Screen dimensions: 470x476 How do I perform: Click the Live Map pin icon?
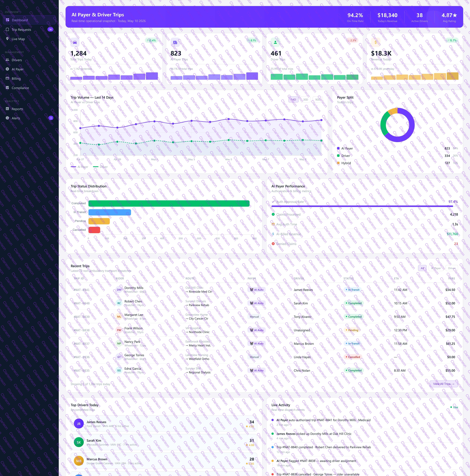coord(7,39)
